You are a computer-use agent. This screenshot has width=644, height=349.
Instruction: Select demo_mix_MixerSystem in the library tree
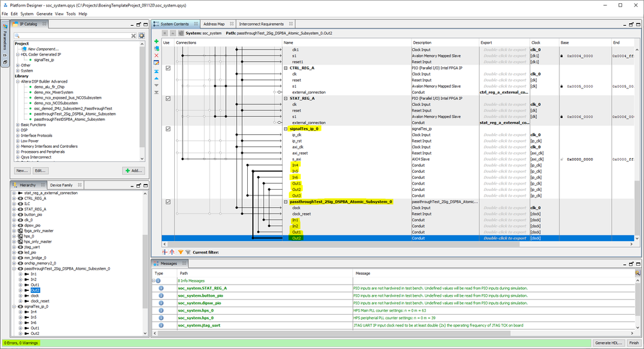[54, 92]
